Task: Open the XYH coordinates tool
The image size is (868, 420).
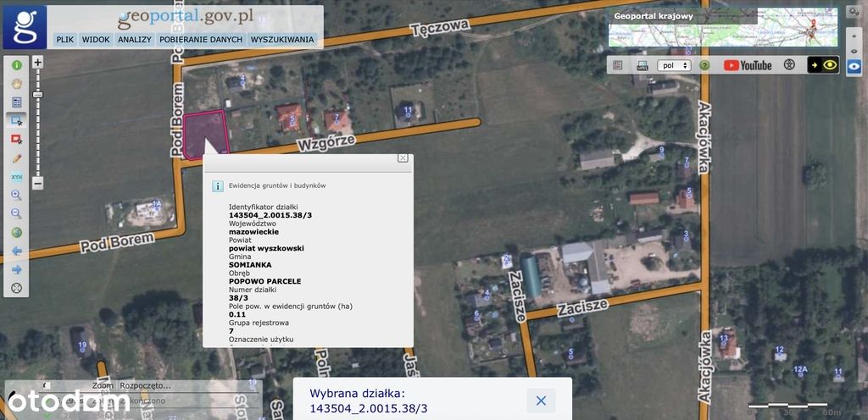Action: pyautogui.click(x=17, y=177)
